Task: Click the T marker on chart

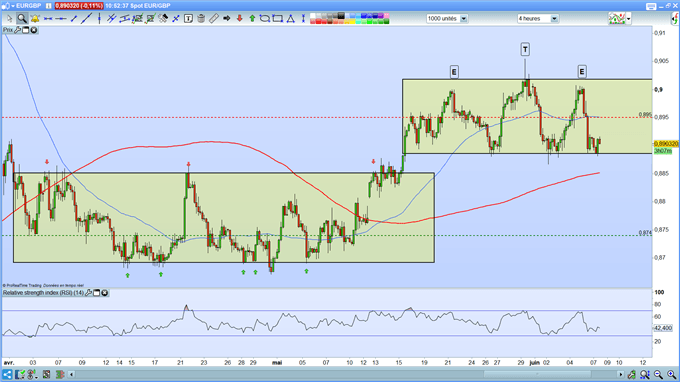Action: click(525, 49)
